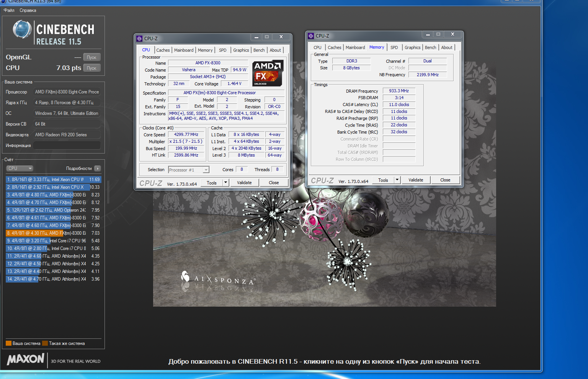This screenshot has width=588, height=379.
Task: Select highlighted ranking row 8 scoring 7.03
Action: click(x=53, y=233)
